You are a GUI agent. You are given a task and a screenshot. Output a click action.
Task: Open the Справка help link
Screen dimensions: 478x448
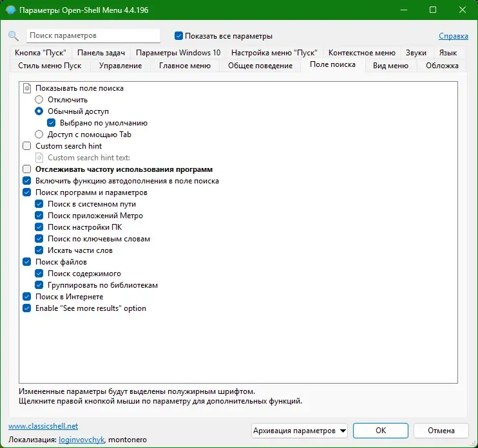tap(454, 36)
